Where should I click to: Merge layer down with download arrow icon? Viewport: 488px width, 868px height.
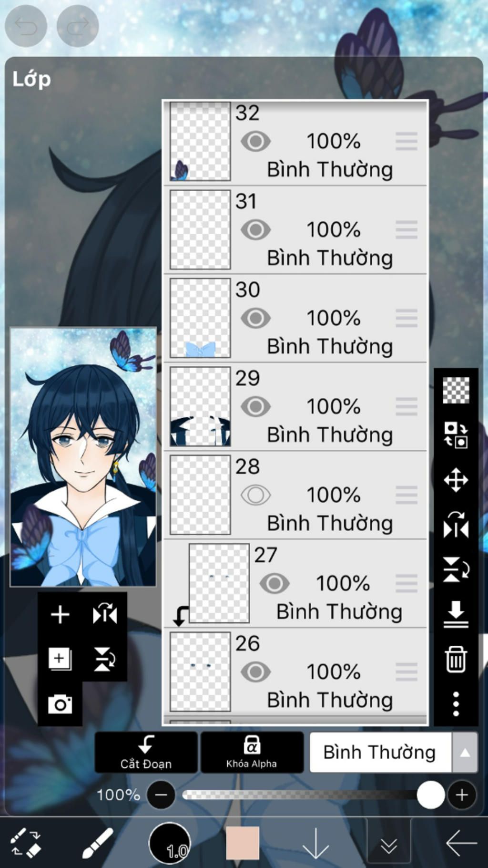click(x=456, y=614)
